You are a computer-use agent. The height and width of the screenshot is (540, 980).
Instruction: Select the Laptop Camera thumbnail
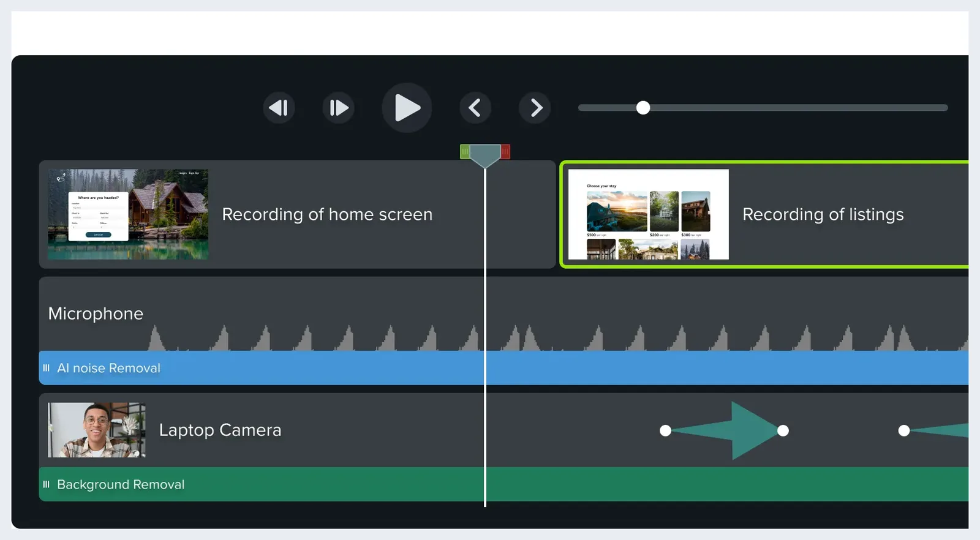[x=97, y=430]
